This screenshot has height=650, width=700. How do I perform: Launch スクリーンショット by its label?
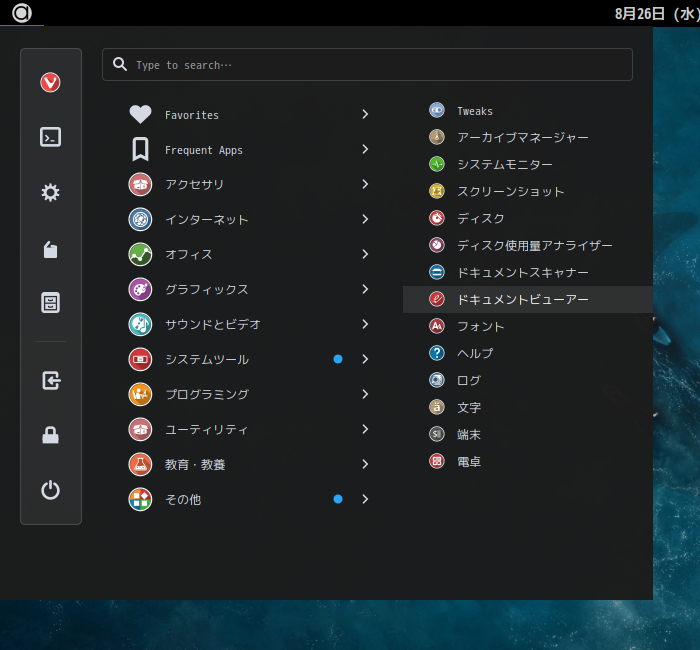pos(511,192)
